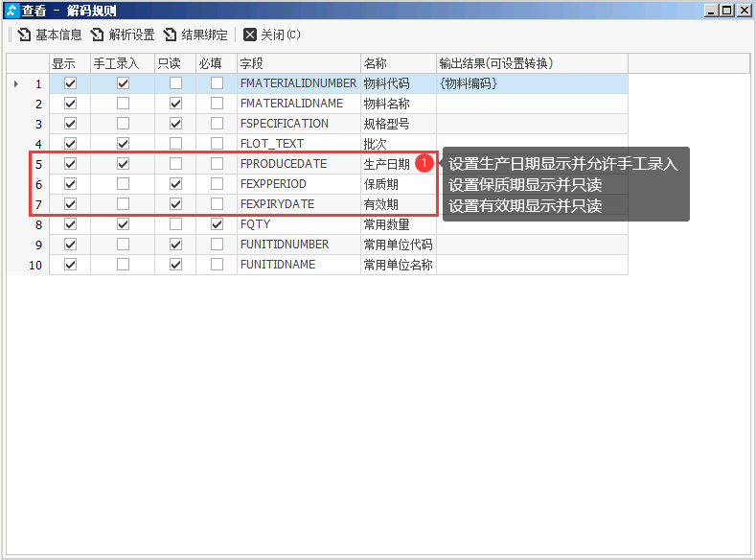This screenshot has width=756, height=560.
Task: Toggle 手工录入 checkbox for FQTY row
Action: pos(123,223)
